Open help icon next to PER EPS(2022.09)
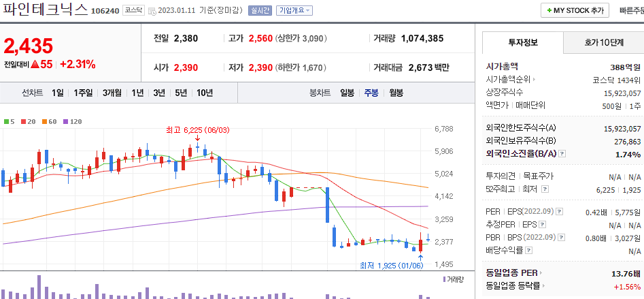The width and height of the screenshot is (644, 299). 560,212
